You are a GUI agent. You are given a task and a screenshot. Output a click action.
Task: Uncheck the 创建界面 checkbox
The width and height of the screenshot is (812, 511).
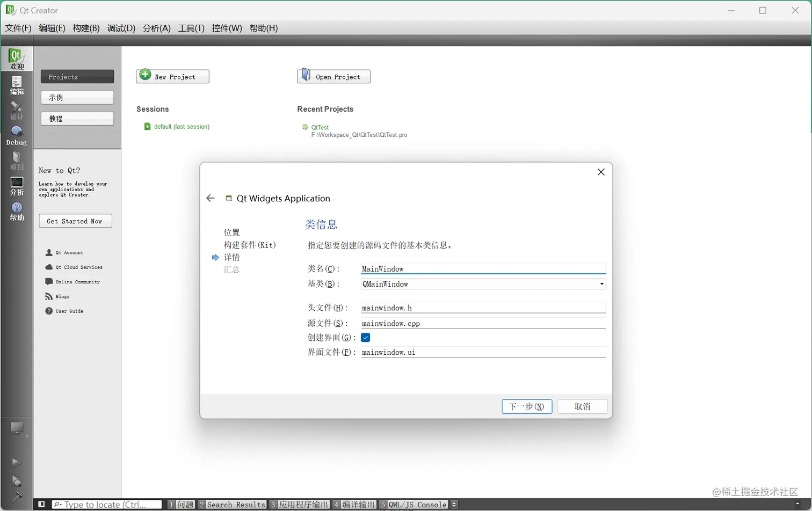[x=366, y=338]
